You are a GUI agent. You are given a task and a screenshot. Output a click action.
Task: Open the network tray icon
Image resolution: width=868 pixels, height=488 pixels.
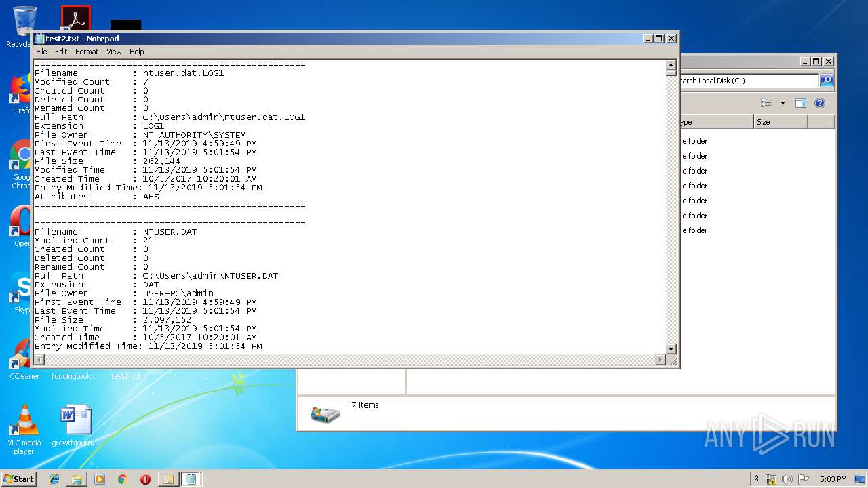(771, 479)
